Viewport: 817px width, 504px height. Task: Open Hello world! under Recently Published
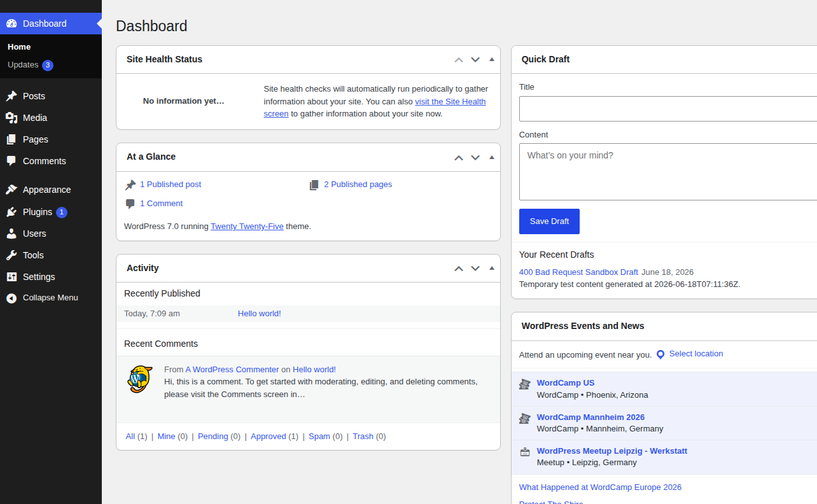tap(260, 314)
